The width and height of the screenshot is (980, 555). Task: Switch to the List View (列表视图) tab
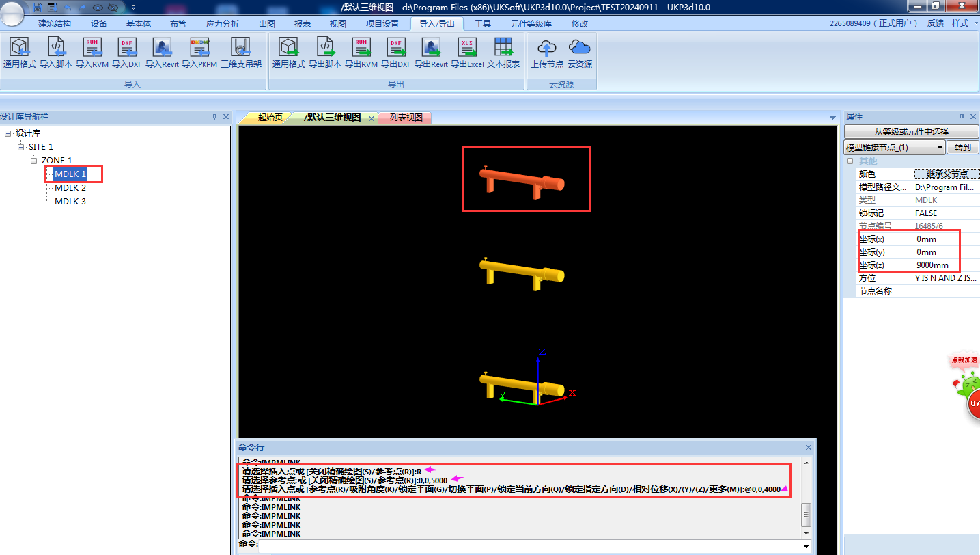click(406, 118)
